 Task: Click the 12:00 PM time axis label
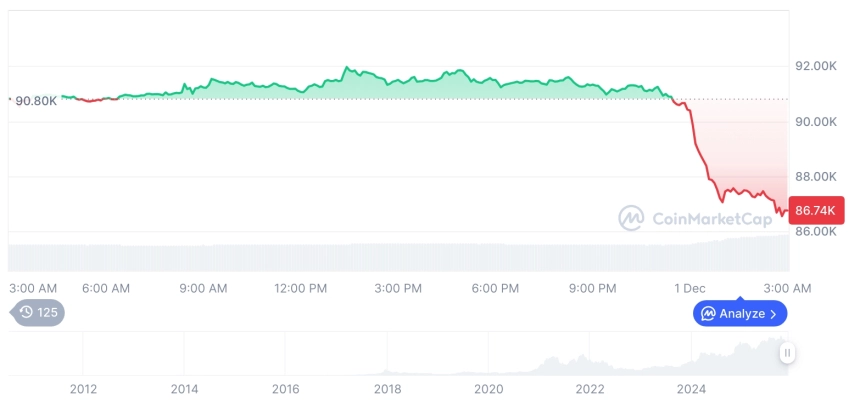coord(300,288)
